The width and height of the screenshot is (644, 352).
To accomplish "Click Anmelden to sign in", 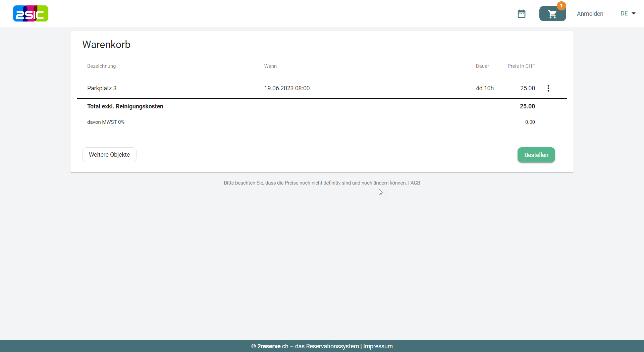I will tap(590, 14).
